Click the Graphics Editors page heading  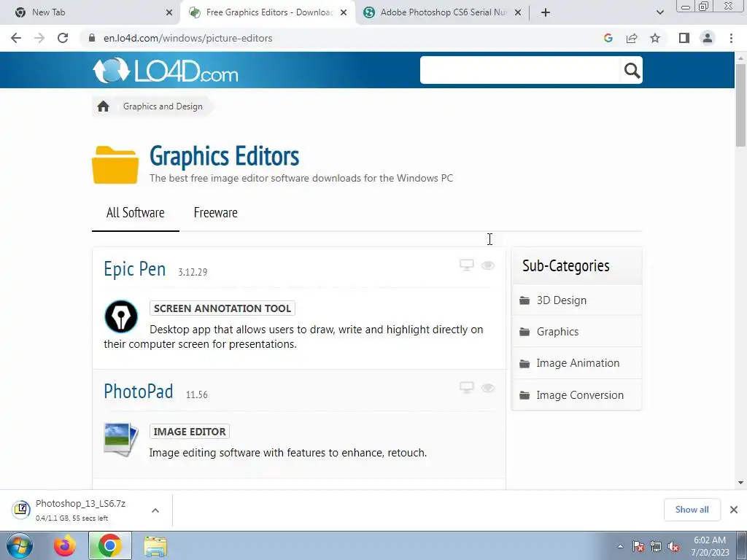coord(225,156)
